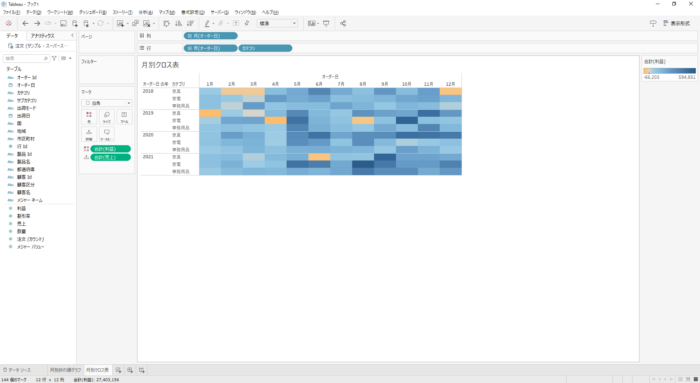Click the swap rows and columns icon

coord(167,23)
